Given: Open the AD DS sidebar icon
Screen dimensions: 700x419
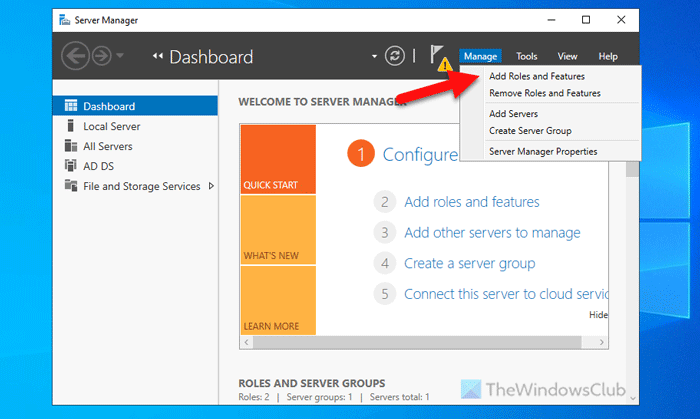Looking at the screenshot, I should pyautogui.click(x=71, y=166).
